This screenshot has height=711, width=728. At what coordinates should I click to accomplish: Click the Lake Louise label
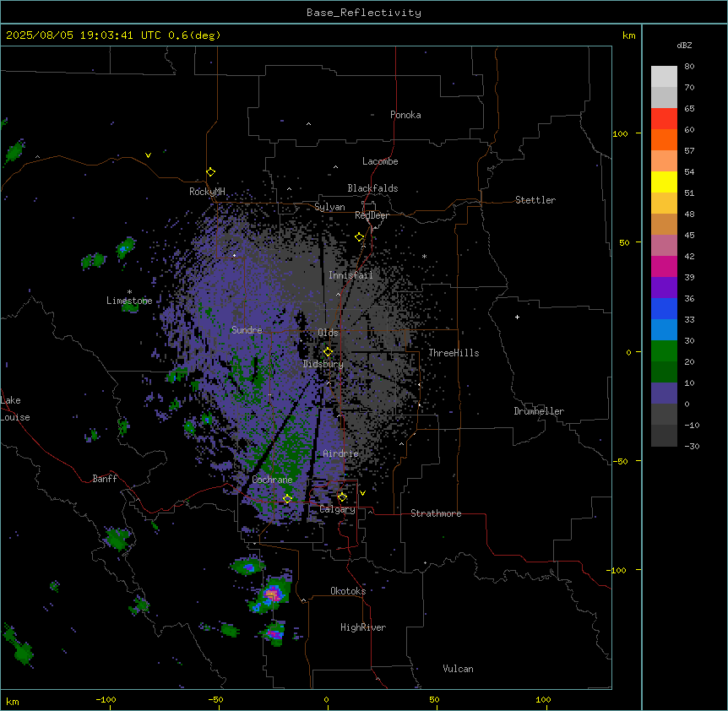point(15,409)
